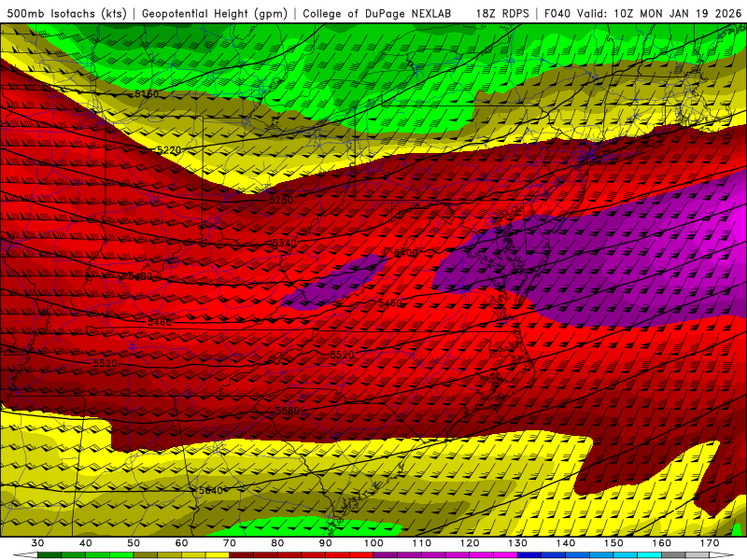The width and height of the screenshot is (747, 560).
Task: Select the first purple swatch right of 100
Action: [386, 555]
